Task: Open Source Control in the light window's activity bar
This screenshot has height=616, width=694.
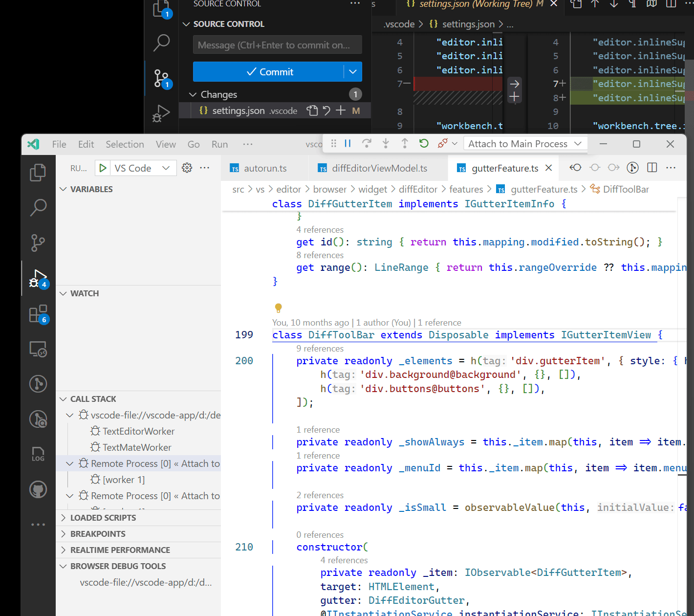Action: coord(38,242)
